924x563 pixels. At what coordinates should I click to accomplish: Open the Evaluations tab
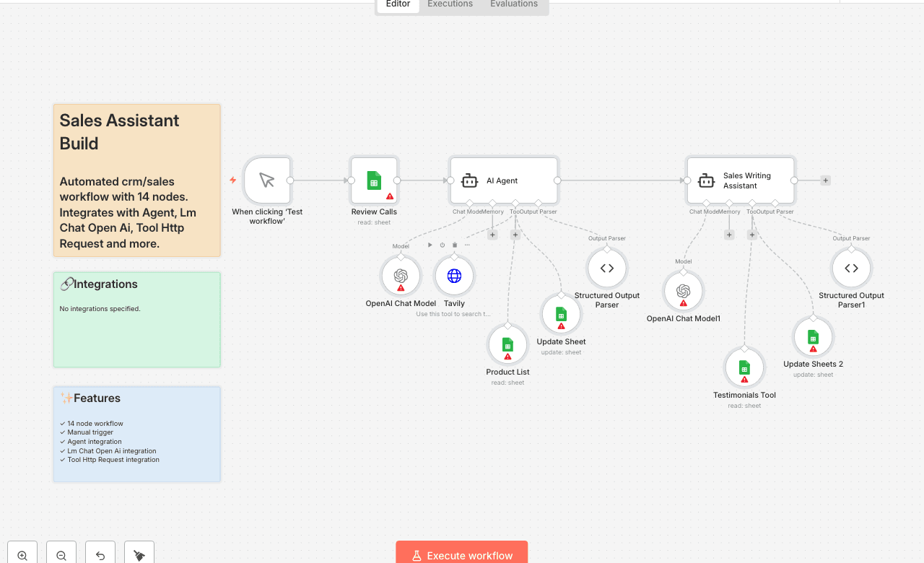[x=513, y=4]
